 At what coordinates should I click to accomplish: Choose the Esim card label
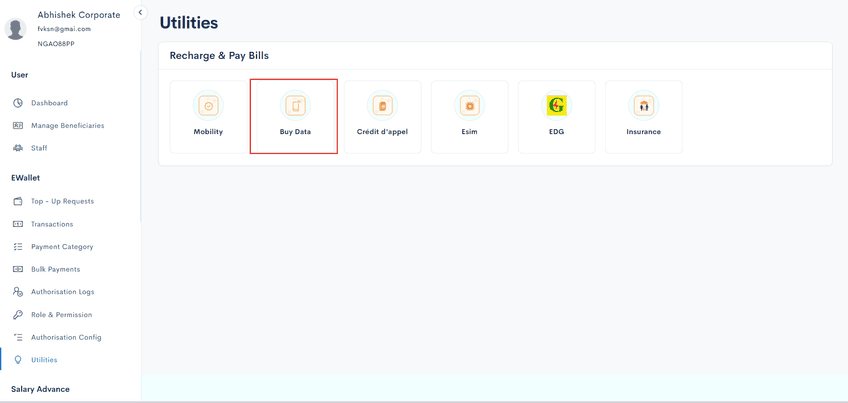point(469,132)
